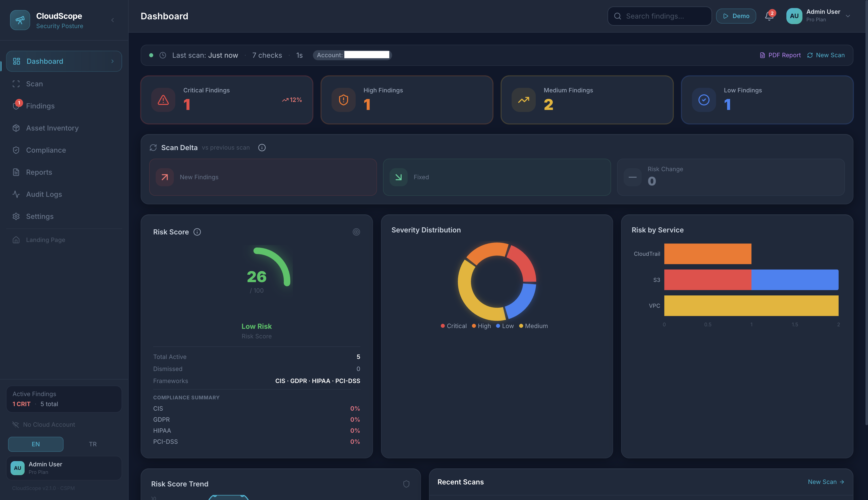Viewport: 868px width, 500px height.
Task: Click the Compliance shield-check icon
Action: coord(16,150)
